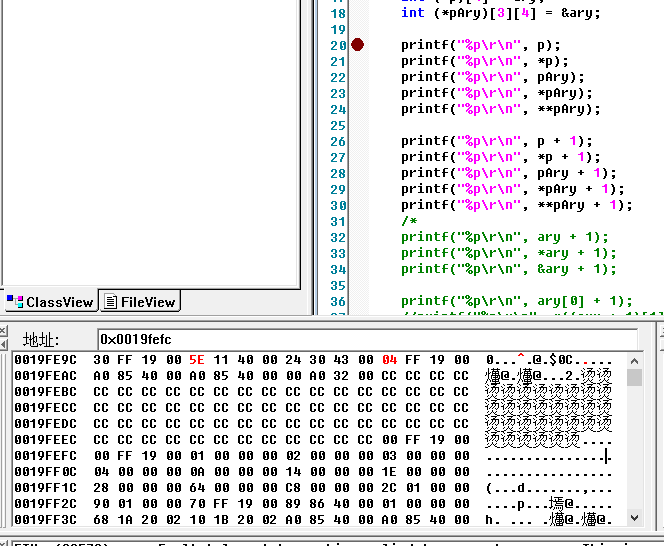Click memory row address 0019FF3C

(47, 520)
